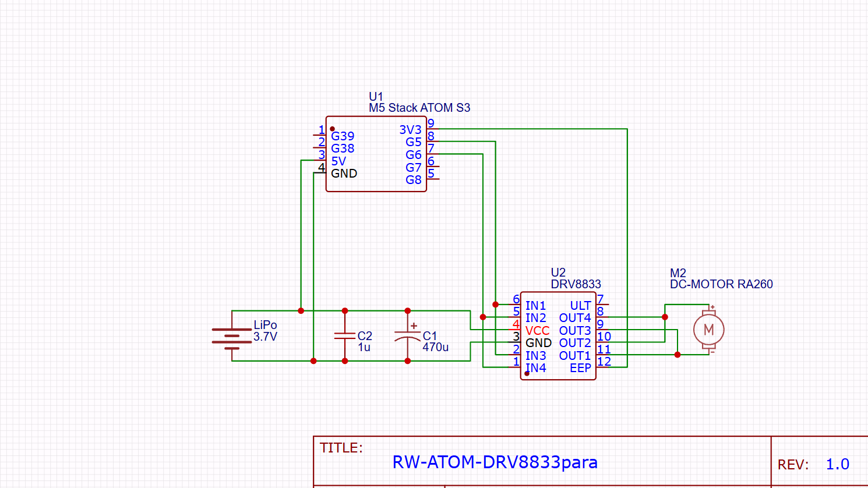868x488 pixels.
Task: Click the G6 pin label
Action: tap(414, 155)
